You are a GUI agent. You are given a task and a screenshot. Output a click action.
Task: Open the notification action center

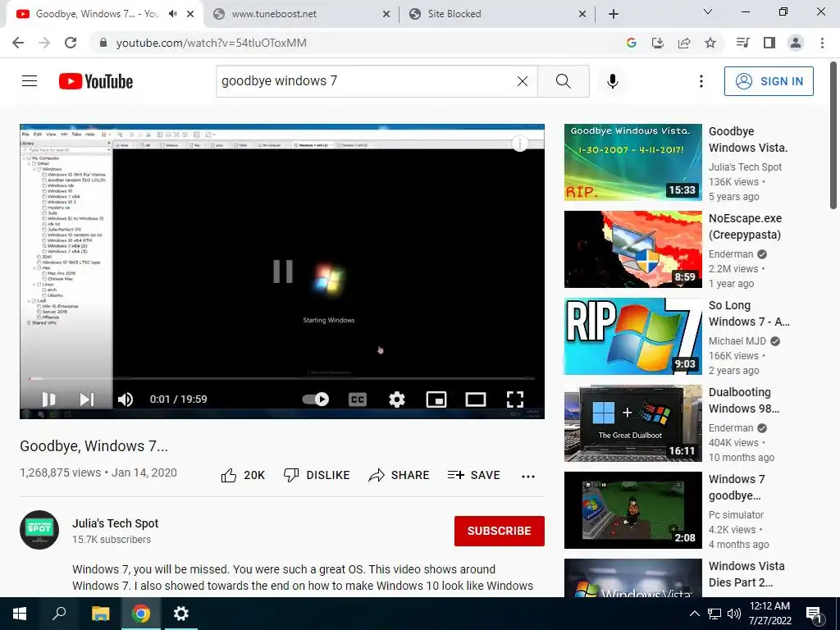[x=815, y=614]
